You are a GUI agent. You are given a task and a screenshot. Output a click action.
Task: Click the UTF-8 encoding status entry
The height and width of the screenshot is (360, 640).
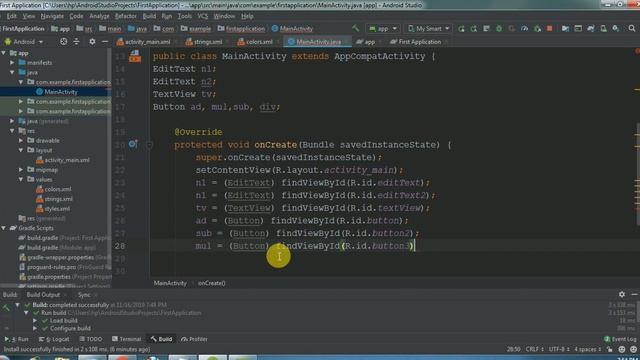[559, 349]
